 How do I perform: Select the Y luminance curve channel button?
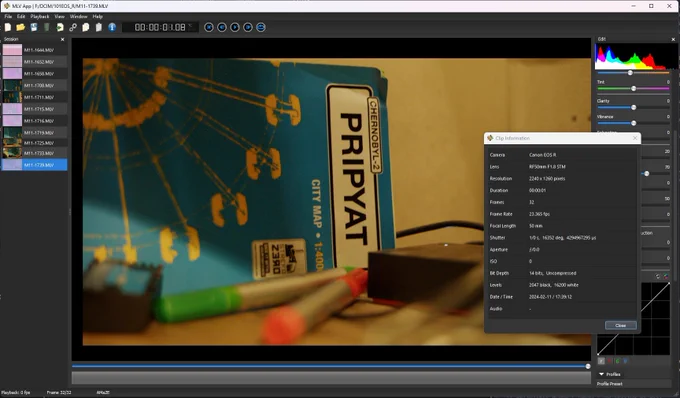point(601,361)
